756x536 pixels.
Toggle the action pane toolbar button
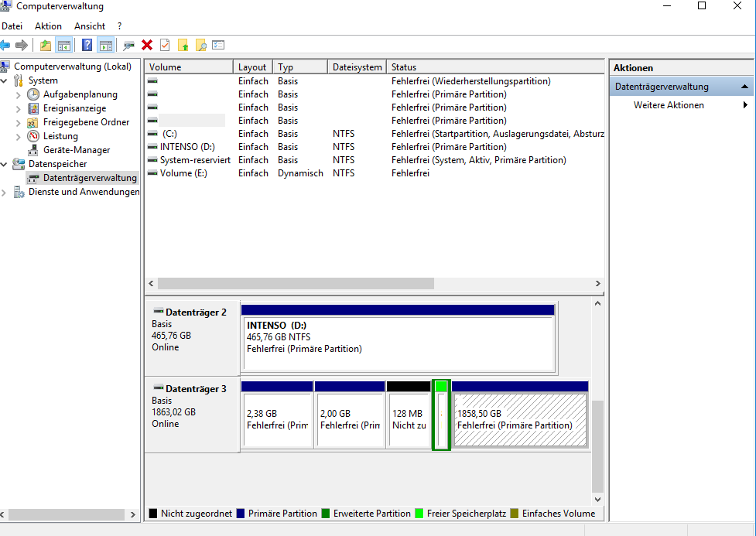(x=105, y=45)
